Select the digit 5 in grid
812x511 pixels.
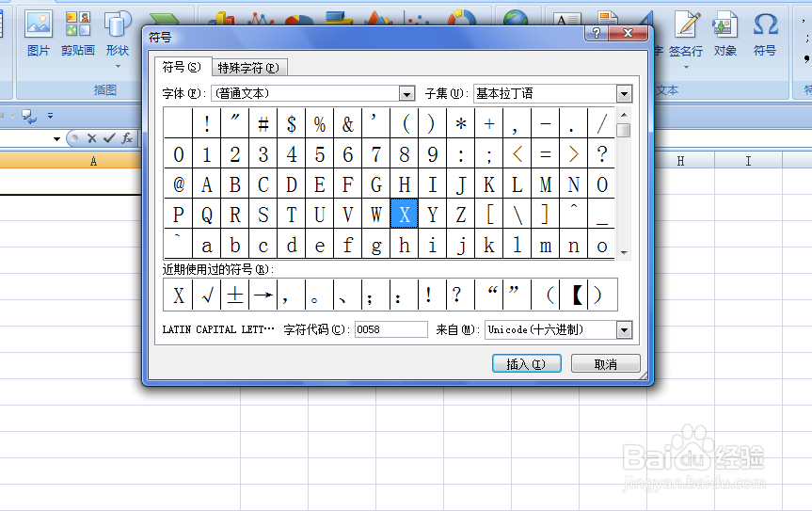(x=320, y=153)
